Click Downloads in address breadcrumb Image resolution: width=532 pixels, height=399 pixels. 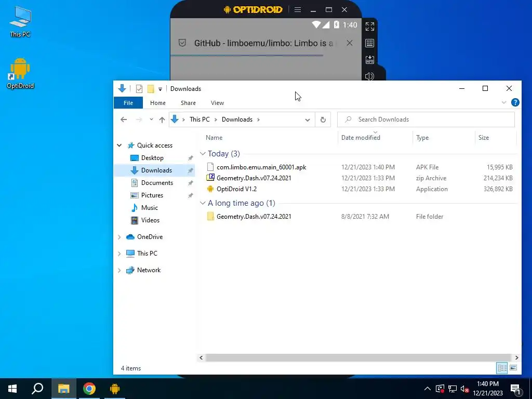[237, 119]
